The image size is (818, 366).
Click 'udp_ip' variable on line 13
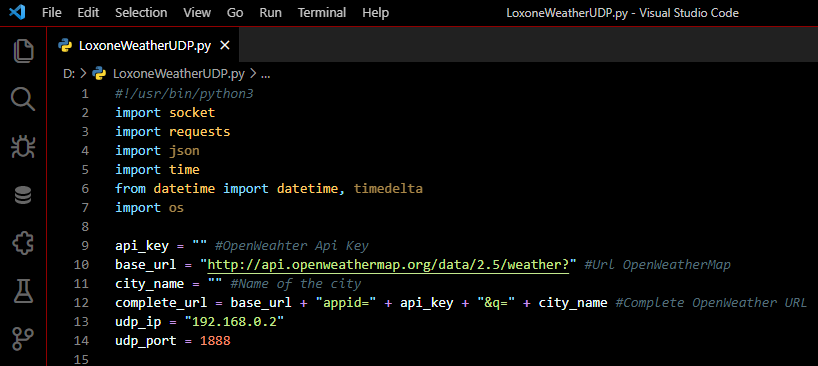point(138,322)
